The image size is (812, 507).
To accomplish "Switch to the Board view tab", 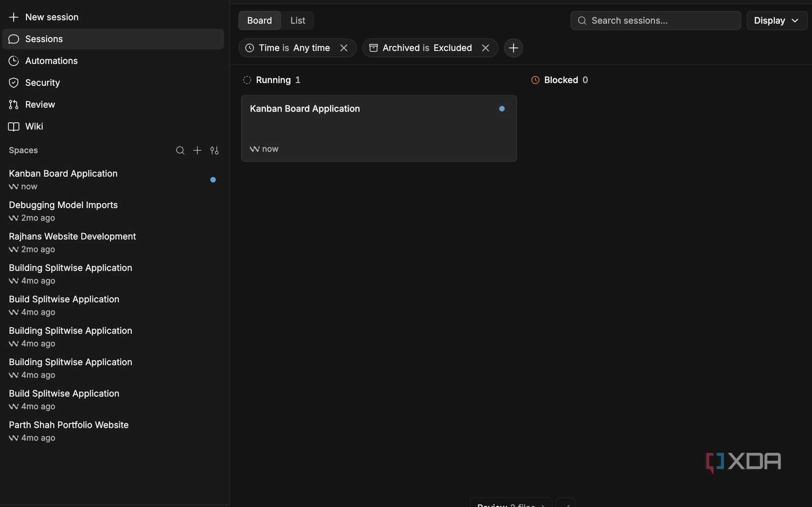I will (x=259, y=21).
